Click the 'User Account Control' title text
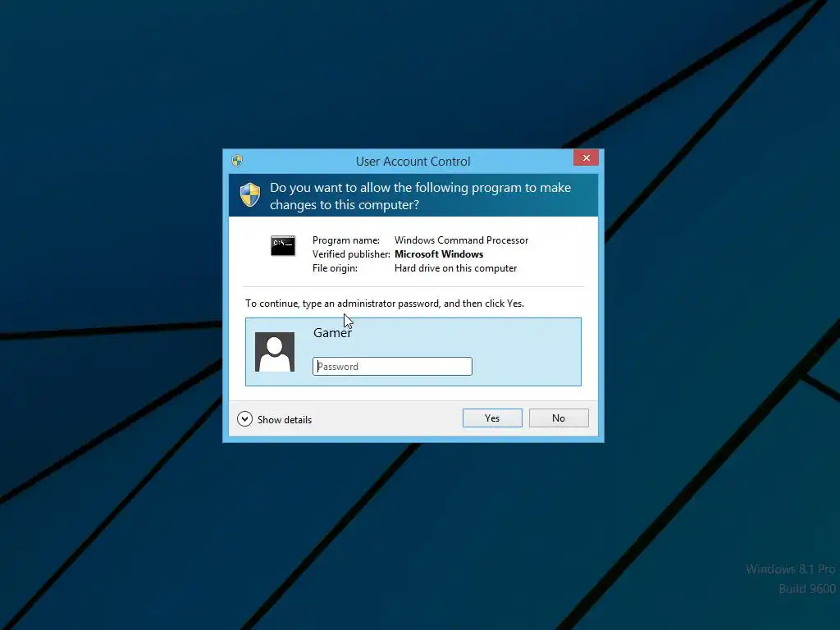Image resolution: width=840 pixels, height=630 pixels. click(x=413, y=162)
